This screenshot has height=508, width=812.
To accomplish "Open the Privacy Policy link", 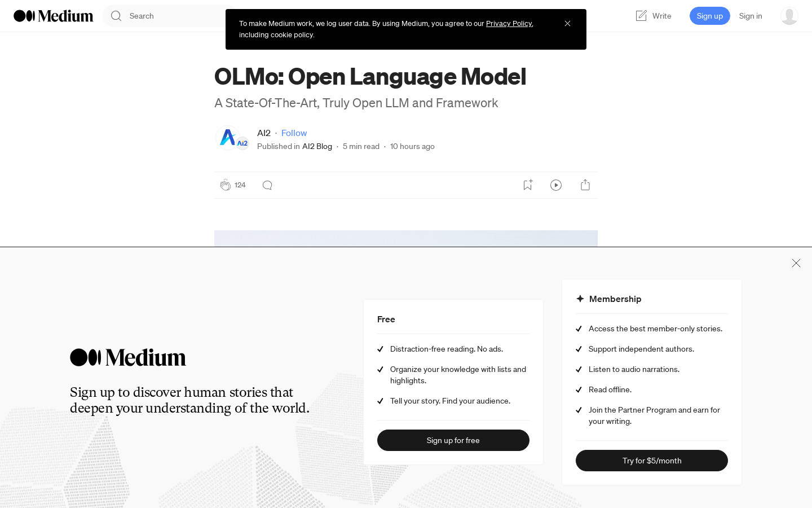I will (509, 23).
